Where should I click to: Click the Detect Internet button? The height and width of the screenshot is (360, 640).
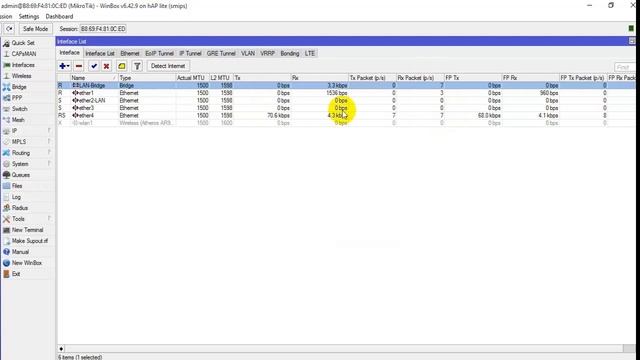point(168,66)
